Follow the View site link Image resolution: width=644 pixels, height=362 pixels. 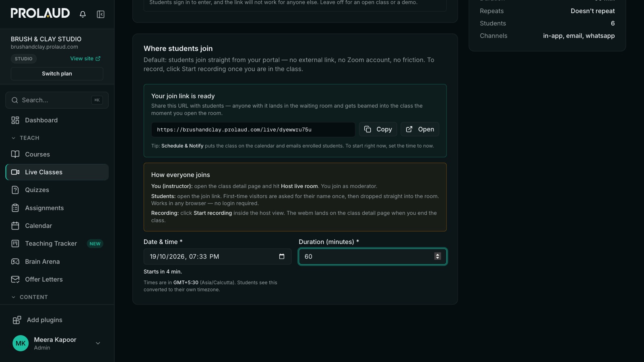click(85, 59)
